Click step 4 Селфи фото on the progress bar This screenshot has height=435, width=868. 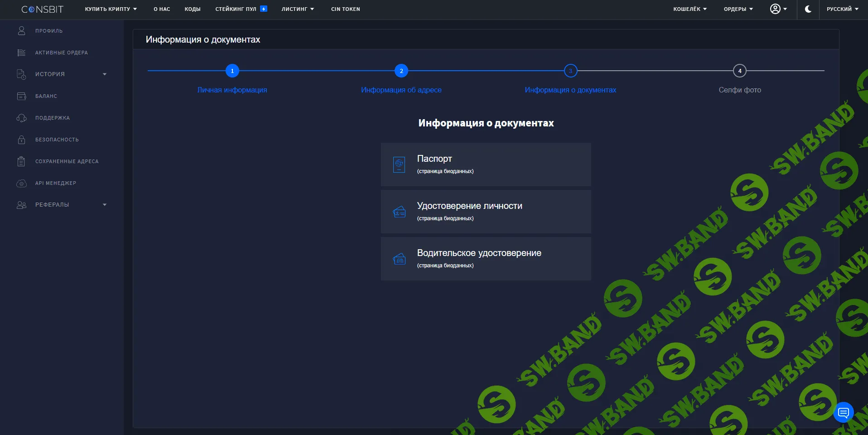[x=739, y=71]
